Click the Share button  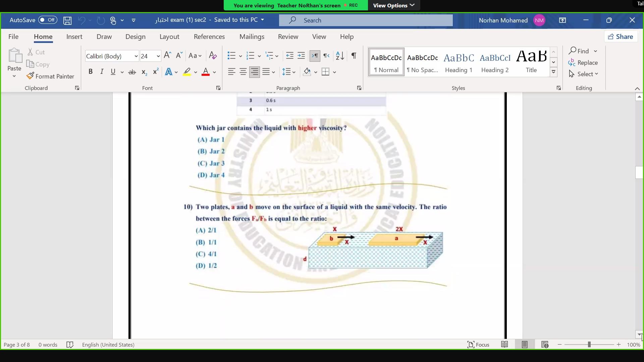(621, 37)
